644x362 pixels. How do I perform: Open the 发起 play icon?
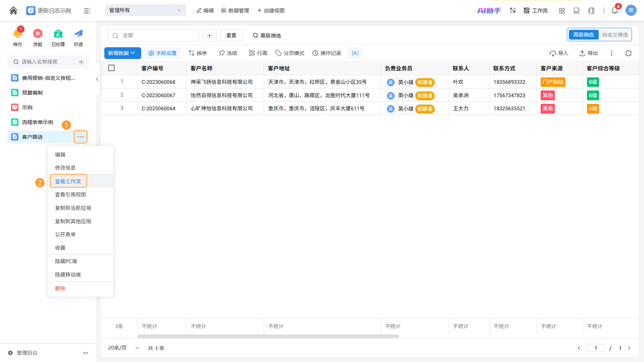pos(38,33)
